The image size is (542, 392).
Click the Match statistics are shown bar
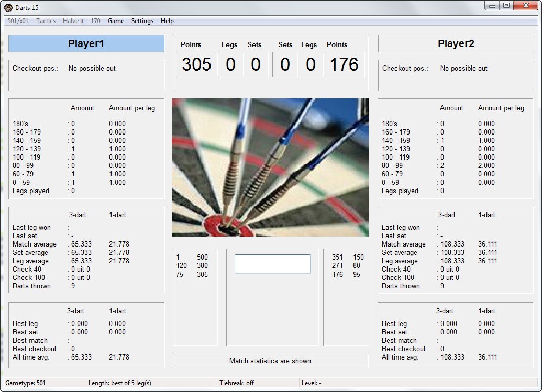pyautogui.click(x=270, y=361)
